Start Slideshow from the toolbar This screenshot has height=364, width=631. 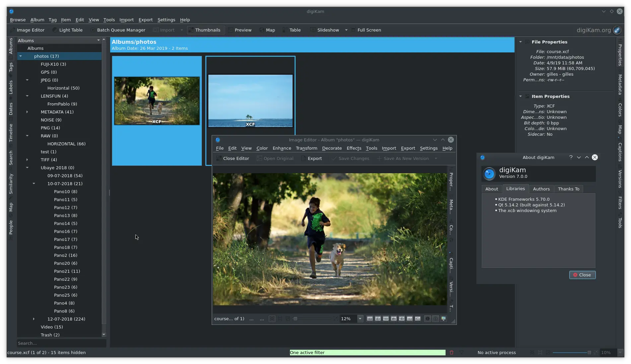tap(324, 30)
